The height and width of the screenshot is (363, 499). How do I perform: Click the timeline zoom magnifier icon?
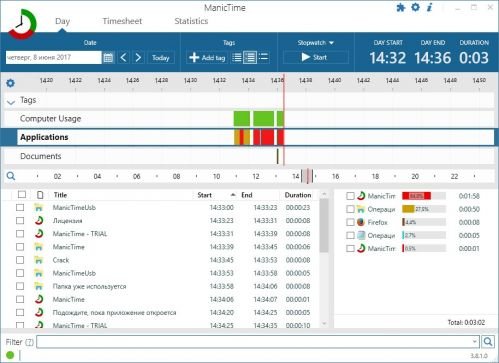11,176
